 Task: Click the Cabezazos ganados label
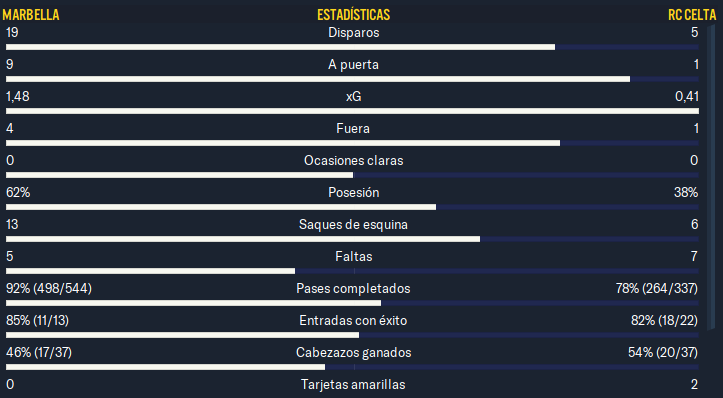(x=354, y=353)
